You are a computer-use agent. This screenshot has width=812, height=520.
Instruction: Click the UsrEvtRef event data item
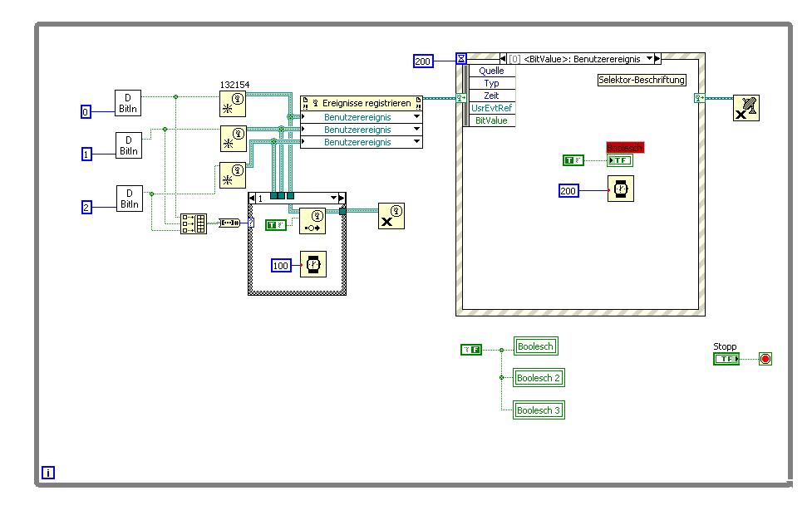point(491,108)
